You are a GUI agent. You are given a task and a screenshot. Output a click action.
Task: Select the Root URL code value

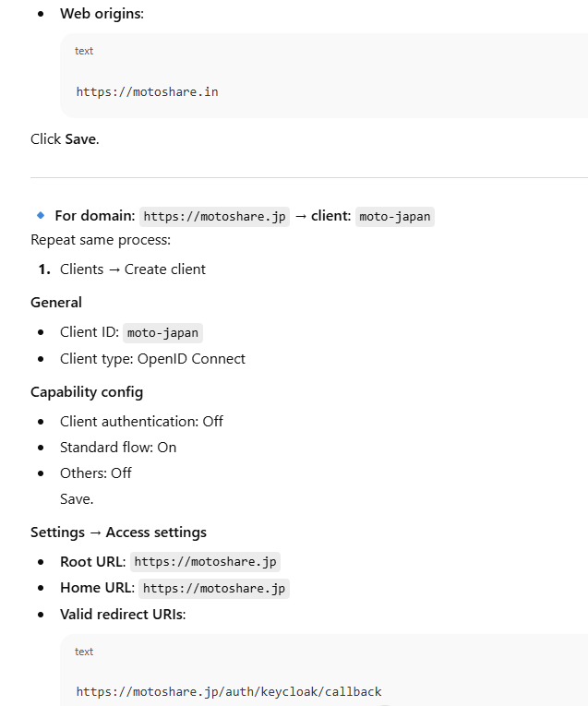point(205,562)
